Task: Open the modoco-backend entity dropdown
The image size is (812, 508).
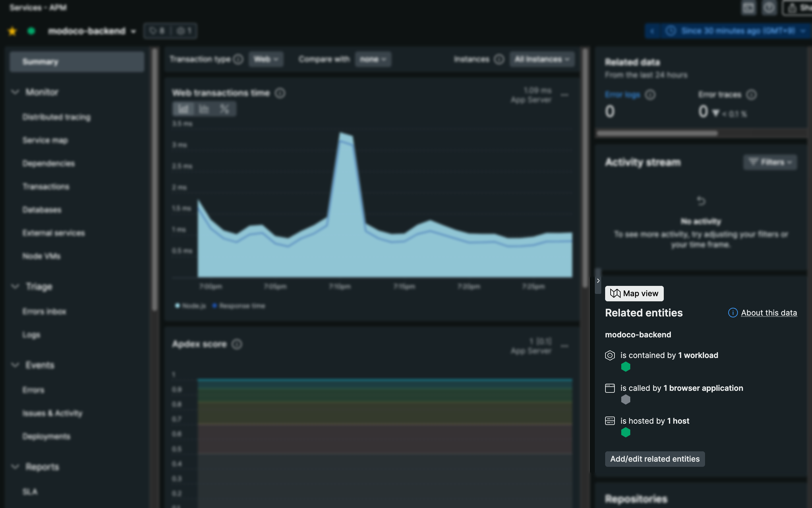Action: point(133,31)
